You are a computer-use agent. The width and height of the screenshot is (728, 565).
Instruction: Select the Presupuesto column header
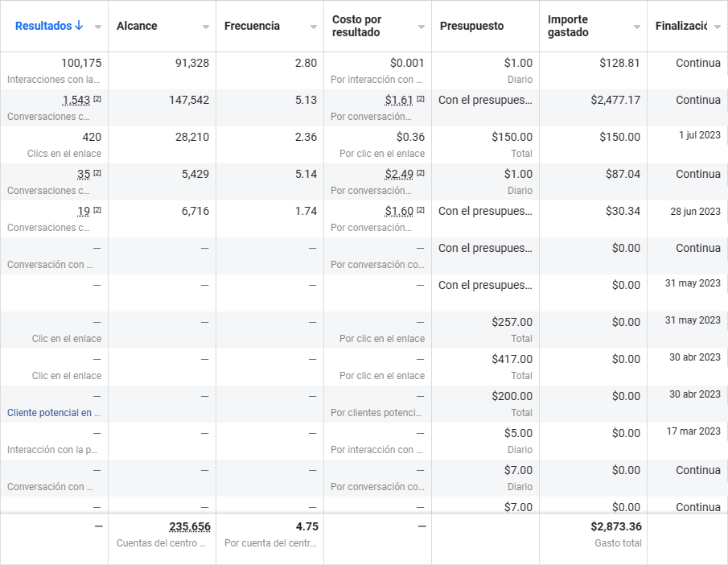click(x=471, y=26)
